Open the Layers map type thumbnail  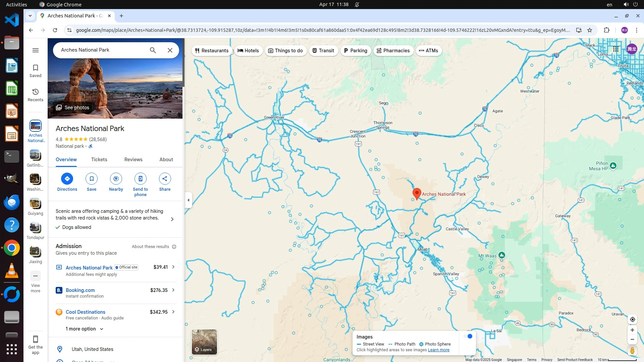point(204,342)
